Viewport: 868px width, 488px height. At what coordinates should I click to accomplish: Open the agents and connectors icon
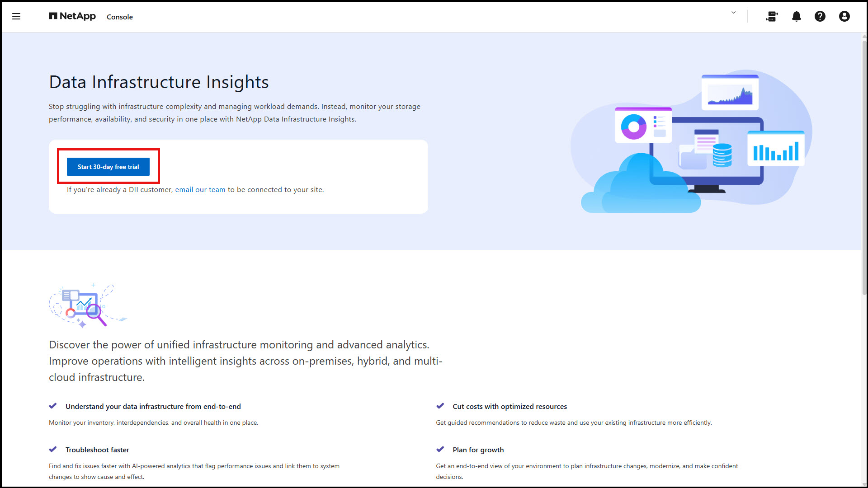(772, 17)
